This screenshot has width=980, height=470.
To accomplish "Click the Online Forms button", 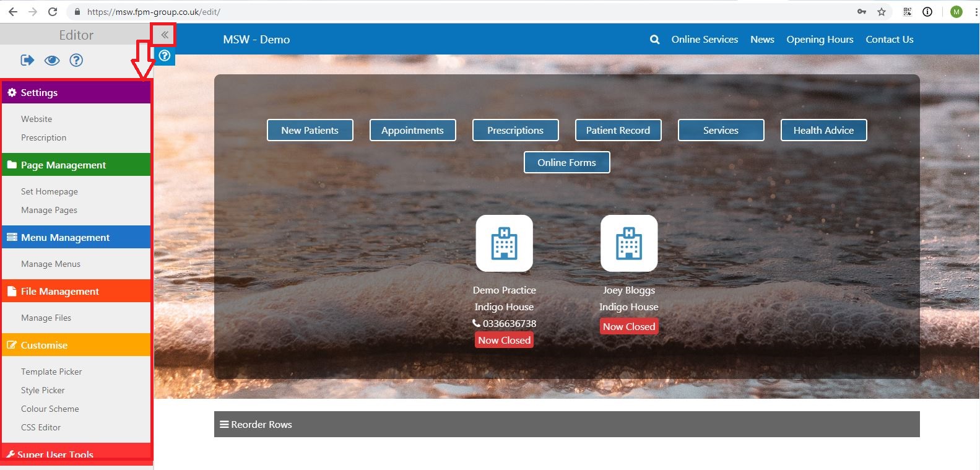I will (x=566, y=163).
